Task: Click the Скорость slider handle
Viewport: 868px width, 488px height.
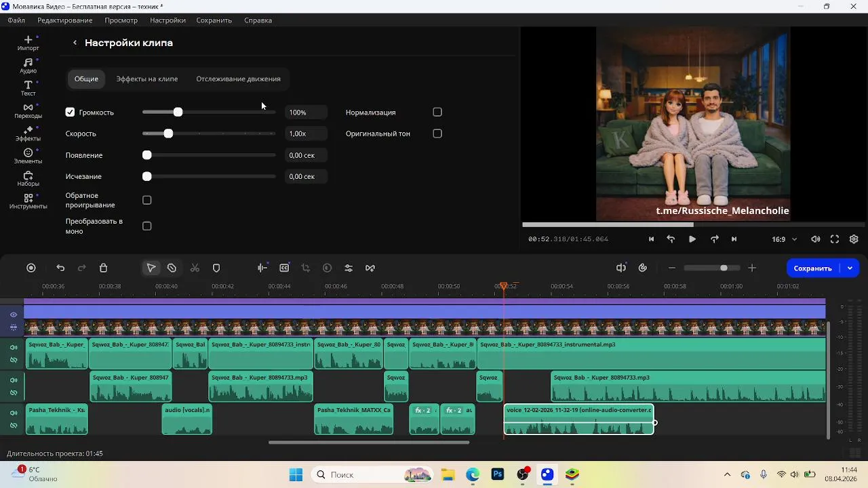Action: (168, 134)
